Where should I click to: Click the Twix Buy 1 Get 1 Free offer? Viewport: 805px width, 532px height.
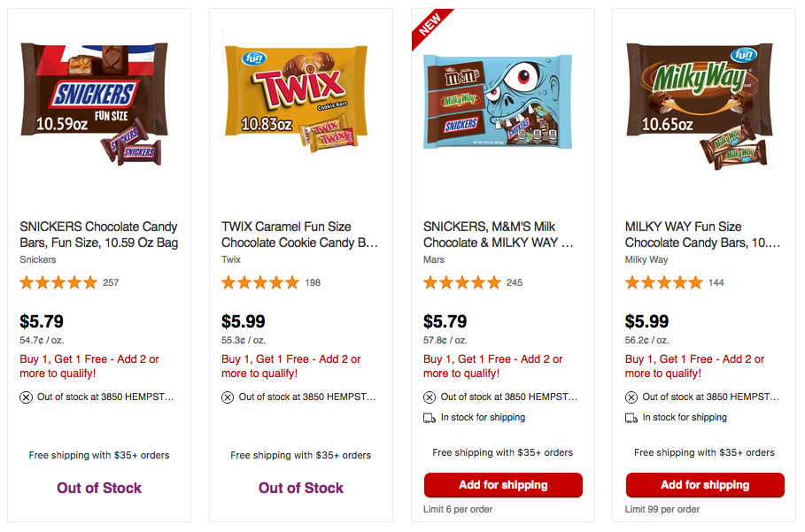[x=291, y=366]
